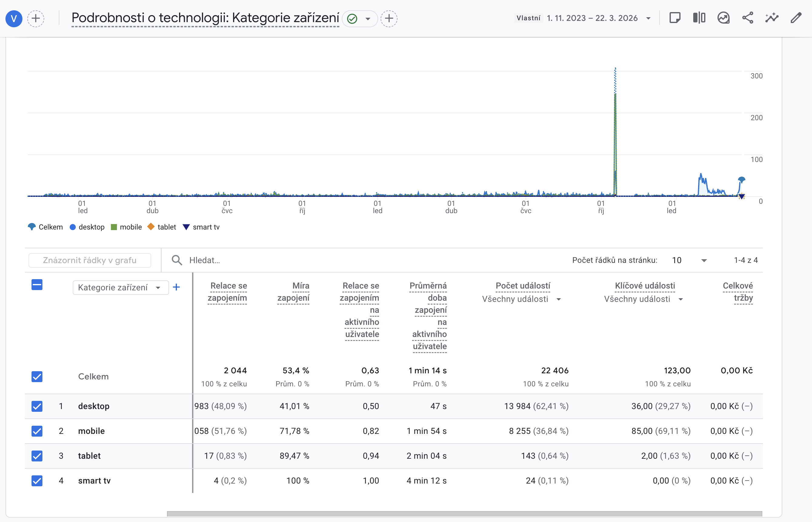Open the Insights icon in the toolbar
This screenshot has width=812, height=522.
point(724,18)
